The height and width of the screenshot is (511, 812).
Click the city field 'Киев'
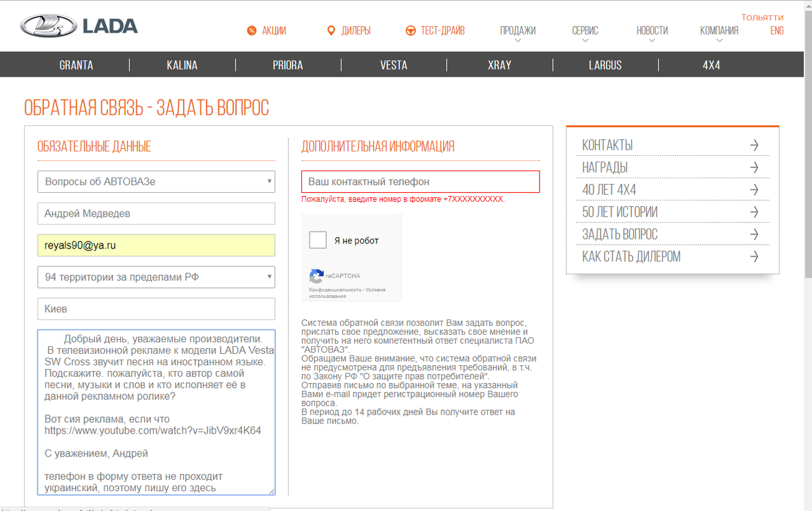coord(156,309)
